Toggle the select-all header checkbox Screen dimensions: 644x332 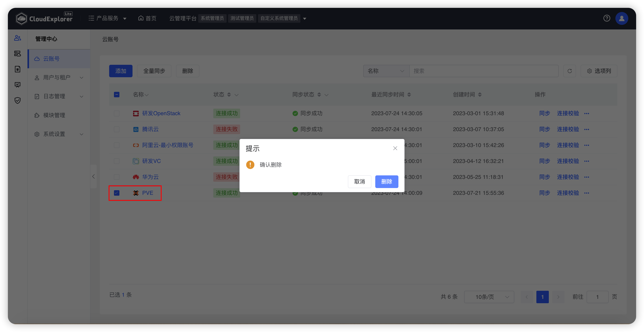pos(117,94)
